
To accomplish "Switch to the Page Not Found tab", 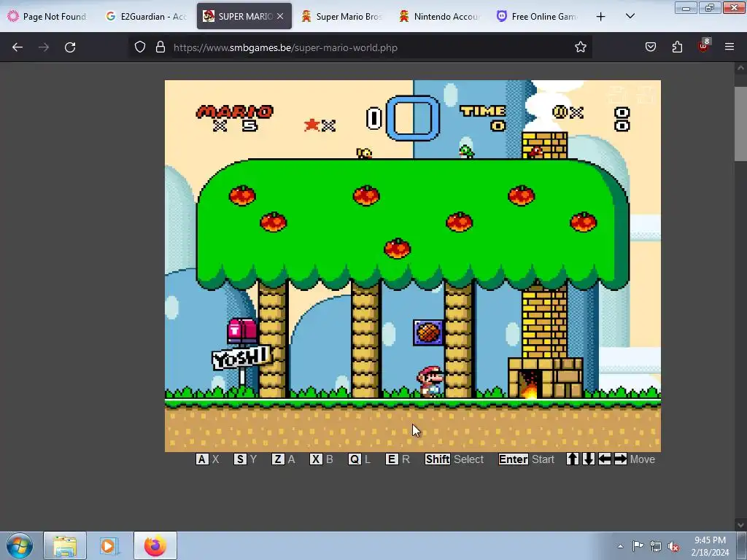I will click(47, 16).
